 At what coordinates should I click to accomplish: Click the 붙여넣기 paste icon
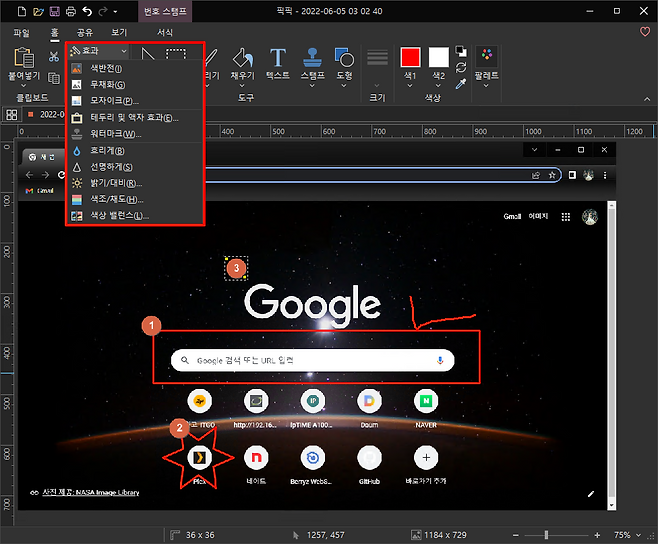pos(24,58)
